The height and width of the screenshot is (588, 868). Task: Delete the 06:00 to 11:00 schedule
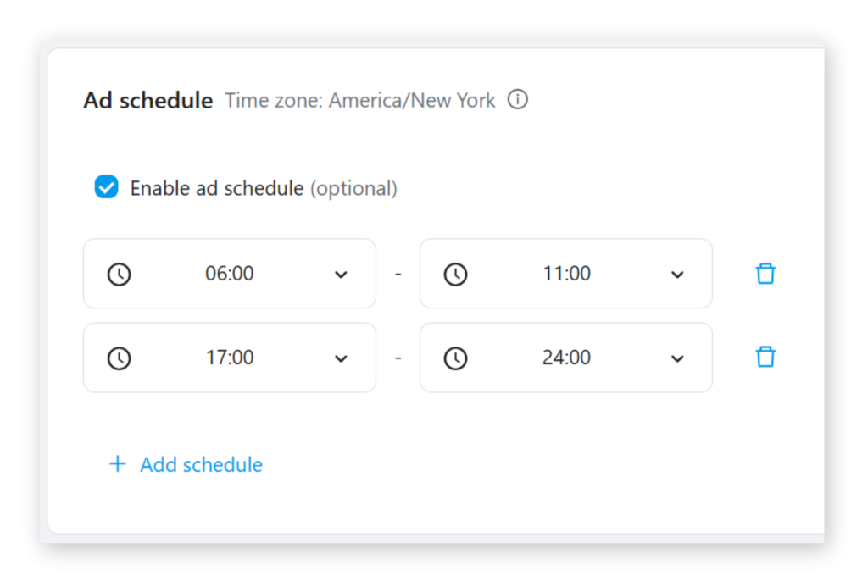click(x=765, y=274)
